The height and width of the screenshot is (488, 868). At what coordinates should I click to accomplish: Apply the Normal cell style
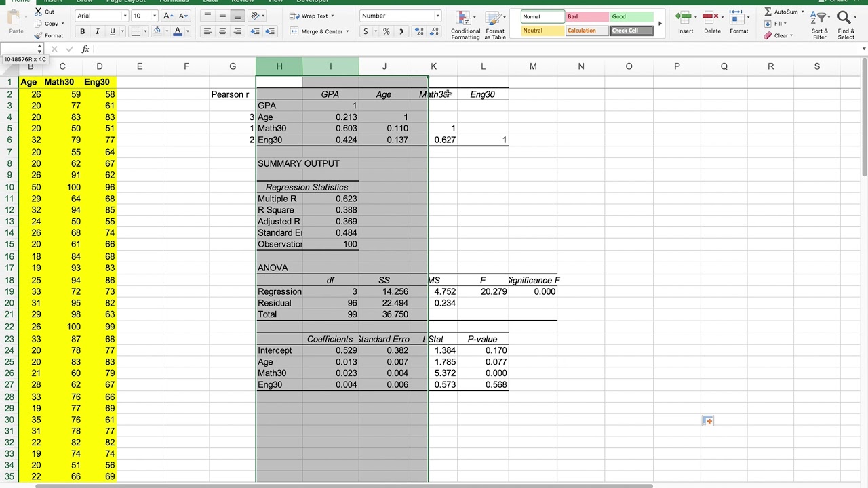pos(542,16)
